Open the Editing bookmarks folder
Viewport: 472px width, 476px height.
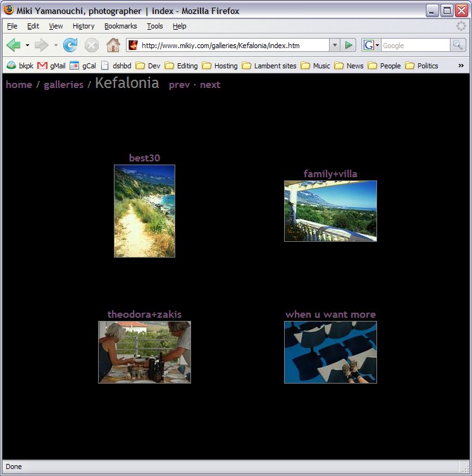pos(181,66)
